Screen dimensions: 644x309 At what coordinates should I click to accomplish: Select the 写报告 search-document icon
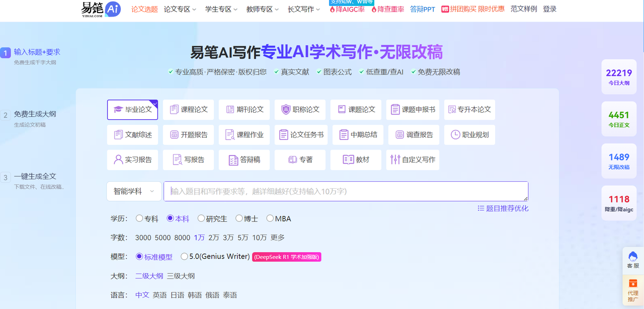coord(177,160)
